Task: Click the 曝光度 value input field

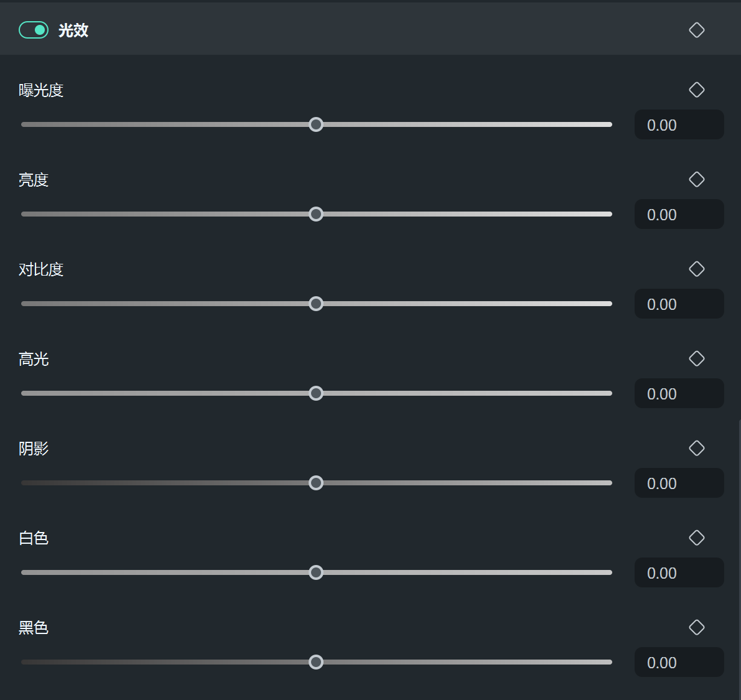Action: [679, 125]
